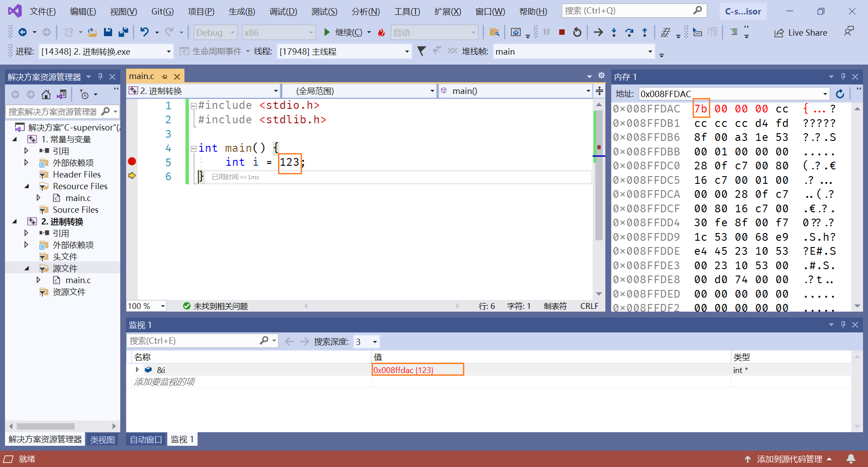Click the Live Share button
The width and height of the screenshot is (868, 467).
click(x=801, y=33)
